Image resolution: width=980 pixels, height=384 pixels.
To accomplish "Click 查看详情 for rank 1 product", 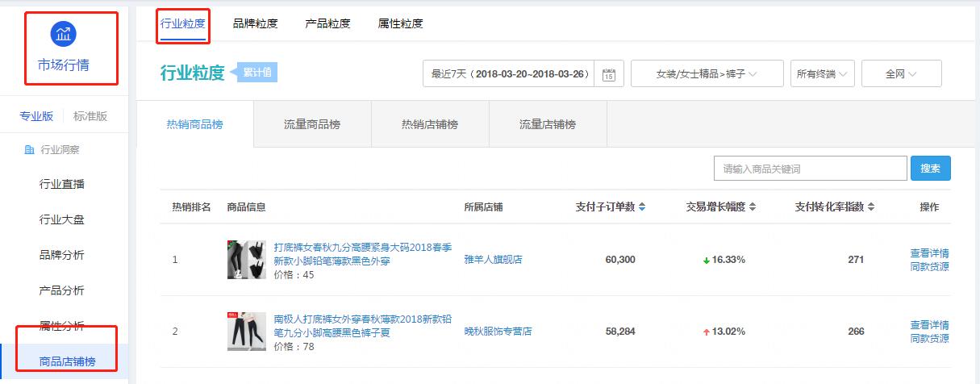I will (x=930, y=253).
